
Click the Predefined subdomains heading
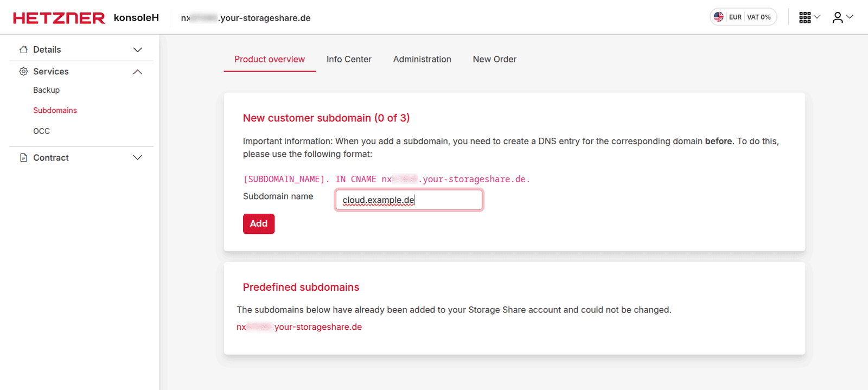[x=301, y=287]
